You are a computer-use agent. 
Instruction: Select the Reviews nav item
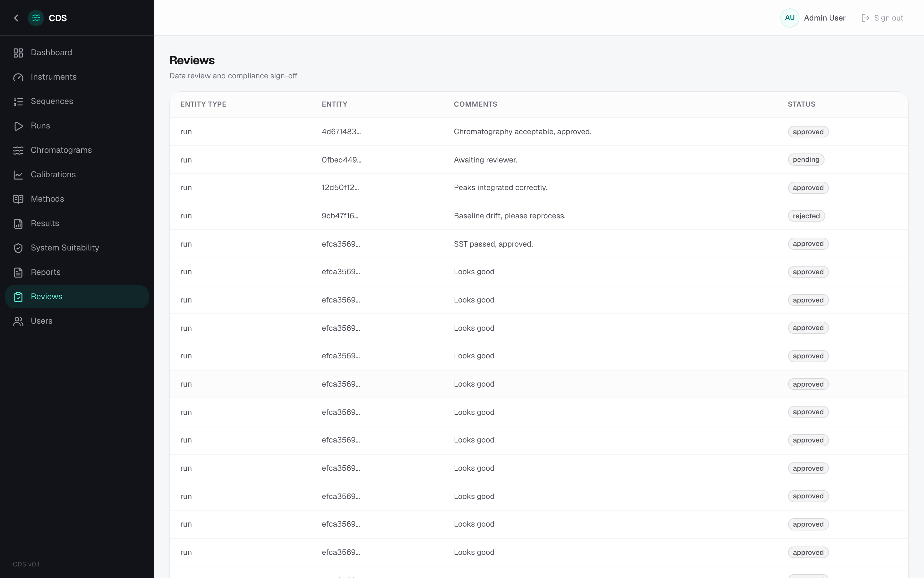coord(77,297)
